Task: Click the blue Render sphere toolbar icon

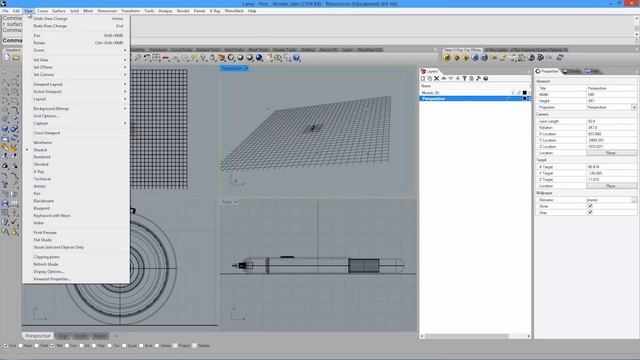Action: coord(259,58)
